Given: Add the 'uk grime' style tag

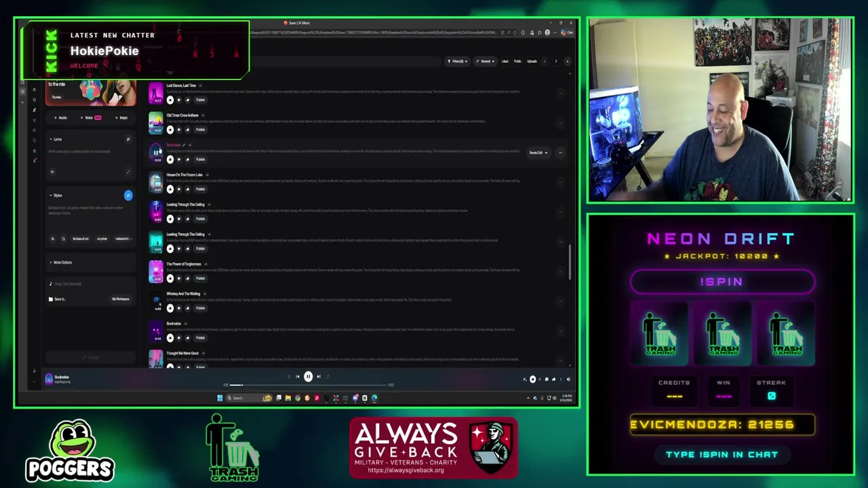Looking at the screenshot, I should click(x=102, y=239).
